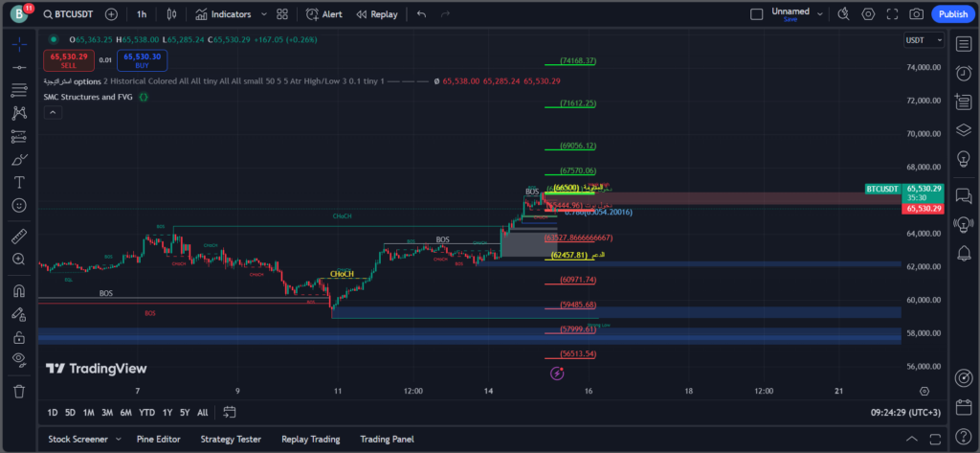
Task: Create a new Alert
Action: [x=323, y=13]
